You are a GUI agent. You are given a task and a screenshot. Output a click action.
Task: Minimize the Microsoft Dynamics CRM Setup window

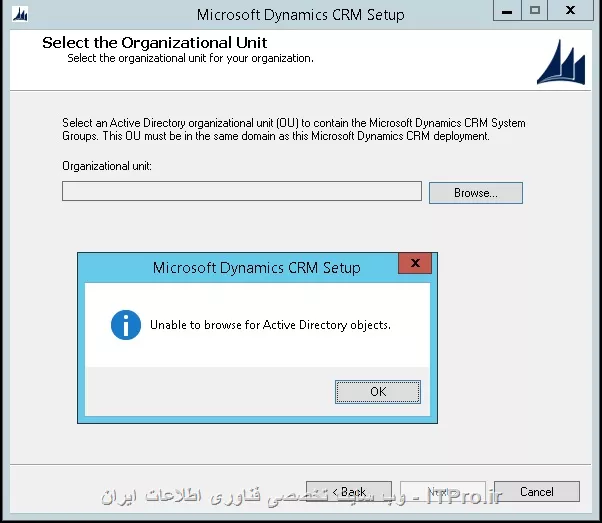click(507, 10)
